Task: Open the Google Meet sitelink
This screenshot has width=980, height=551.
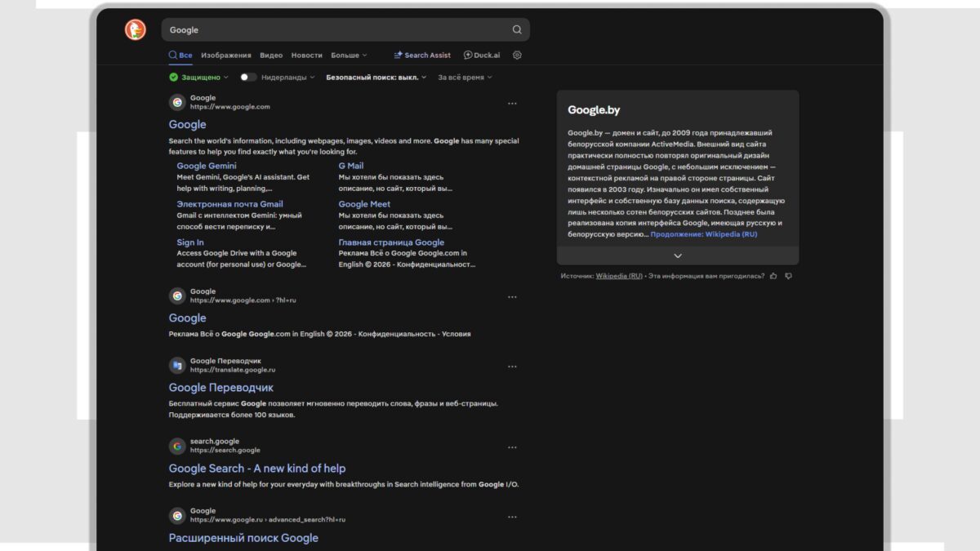Action: point(364,204)
